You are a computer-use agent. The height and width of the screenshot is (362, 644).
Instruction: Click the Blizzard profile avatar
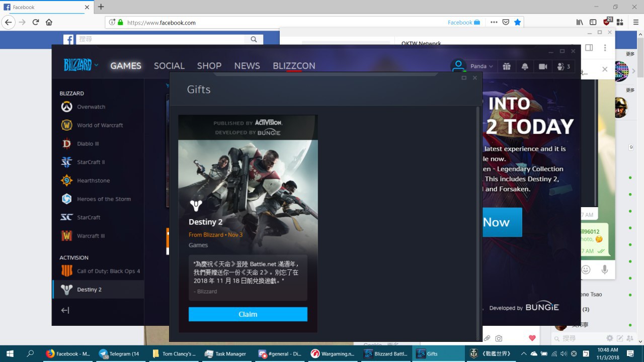click(458, 66)
